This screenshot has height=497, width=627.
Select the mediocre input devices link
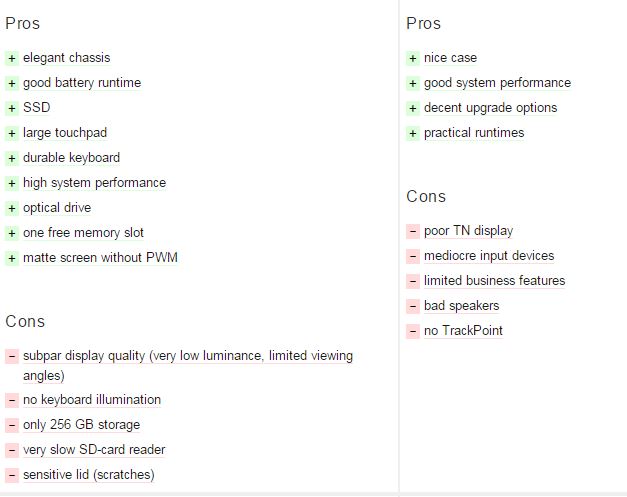(x=489, y=256)
